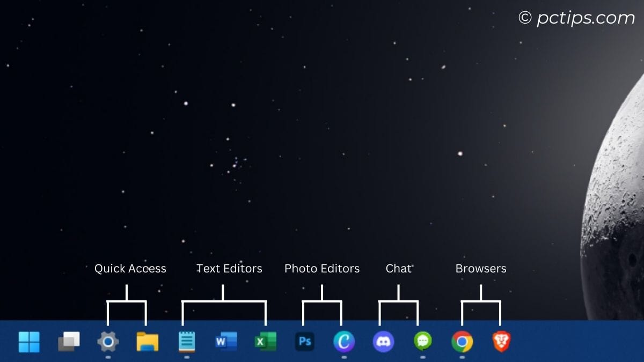
Task: Open the Settings app from the taskbar
Action: [107, 341]
